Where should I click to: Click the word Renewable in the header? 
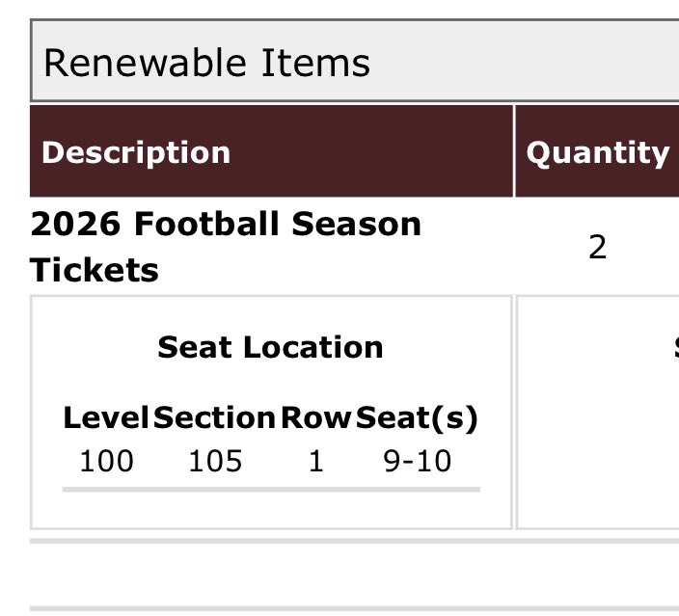click(146, 64)
